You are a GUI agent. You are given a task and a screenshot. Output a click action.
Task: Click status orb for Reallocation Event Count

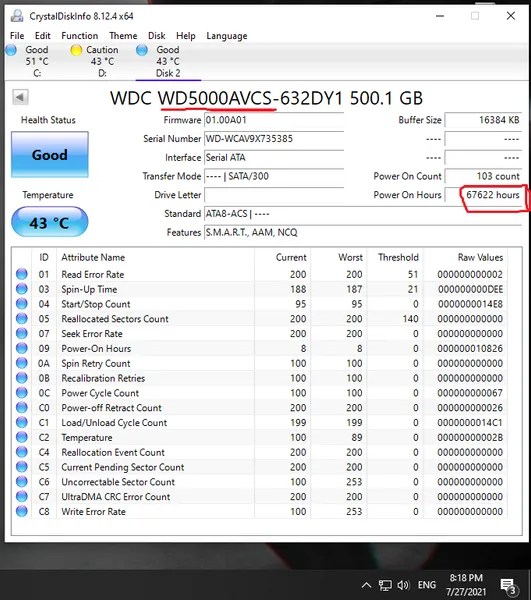tap(22, 452)
